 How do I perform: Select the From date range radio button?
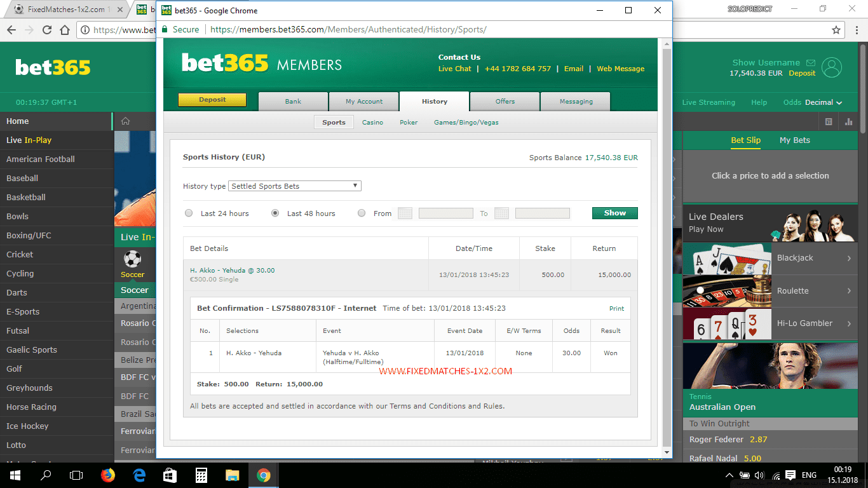(362, 213)
